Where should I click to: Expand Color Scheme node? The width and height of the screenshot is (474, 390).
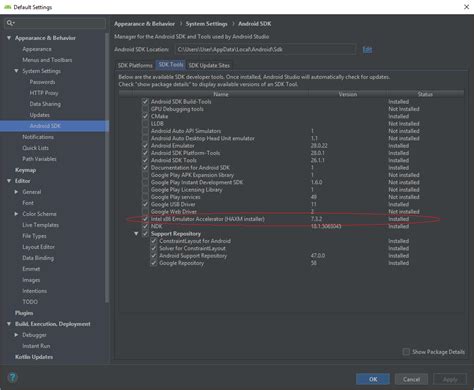16,214
